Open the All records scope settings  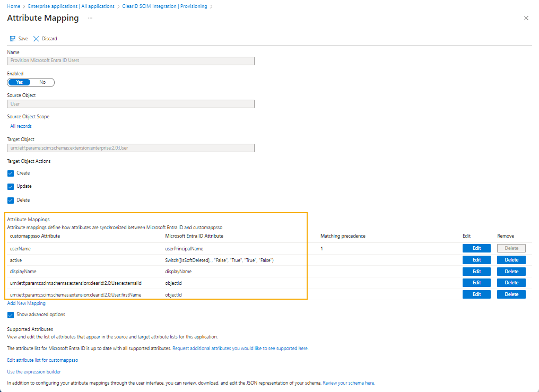point(21,126)
